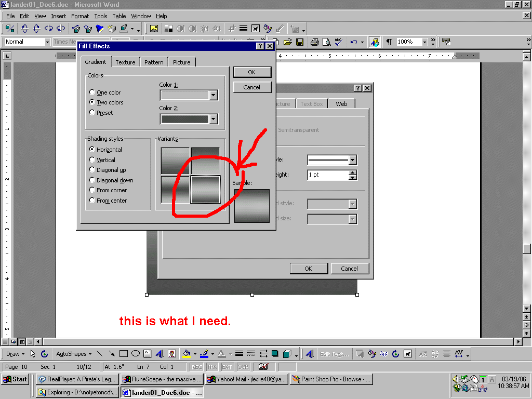Switch to Paint Shop Pro taskbar button

[331, 379]
